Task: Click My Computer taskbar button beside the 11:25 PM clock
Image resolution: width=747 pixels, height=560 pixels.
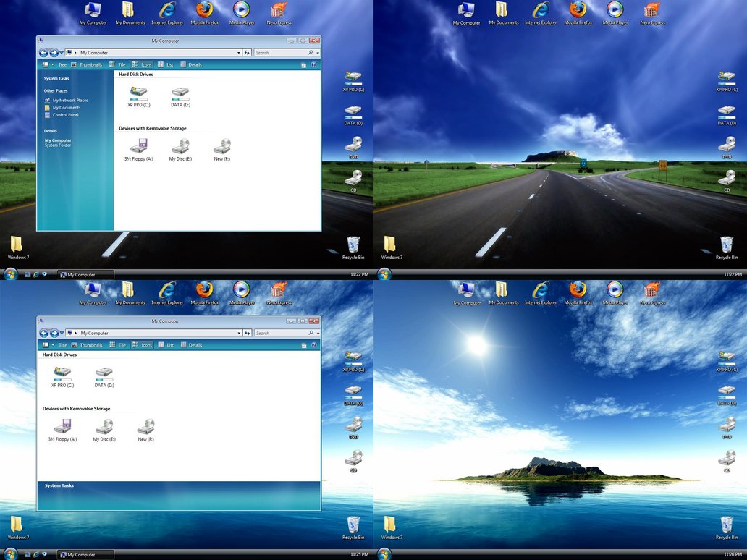Action: click(x=86, y=555)
